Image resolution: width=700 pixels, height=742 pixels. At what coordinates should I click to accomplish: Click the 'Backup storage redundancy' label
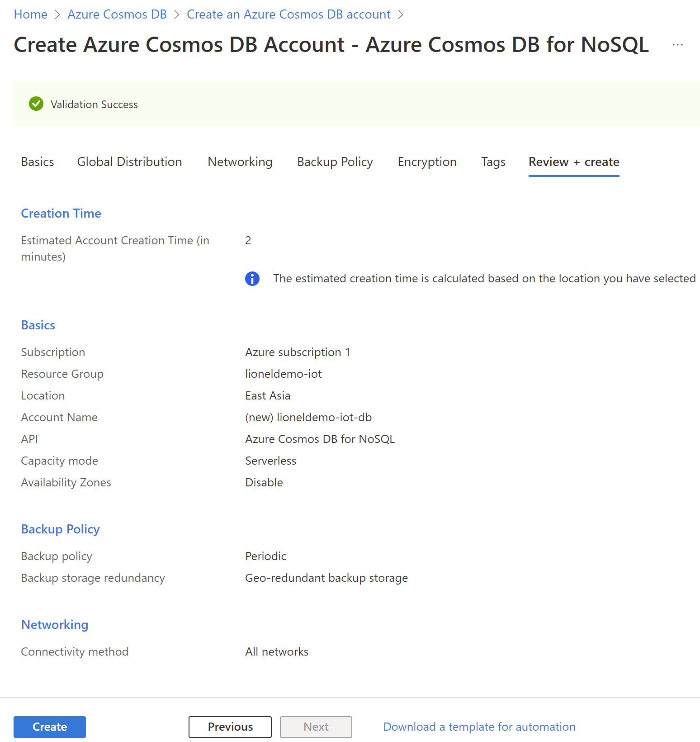[x=93, y=578]
